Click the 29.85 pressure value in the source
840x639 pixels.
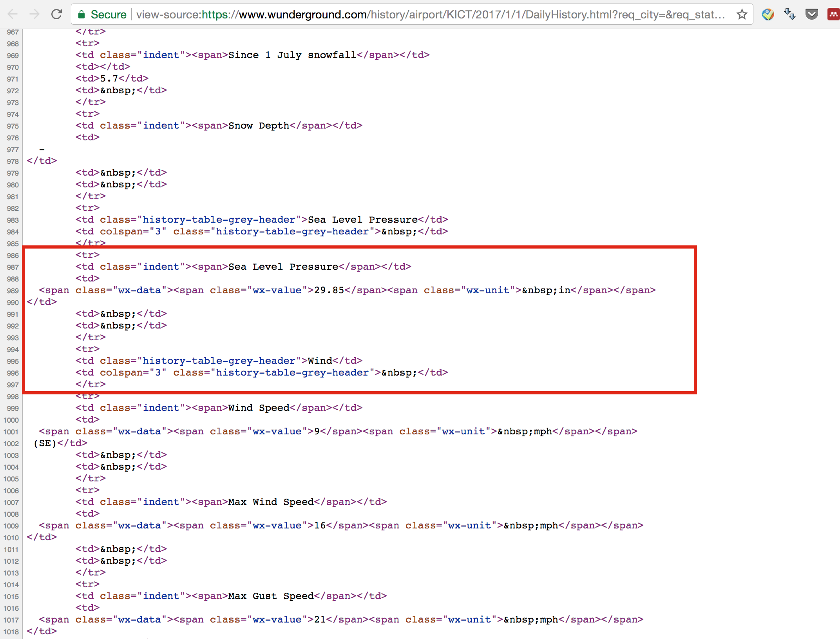click(329, 290)
